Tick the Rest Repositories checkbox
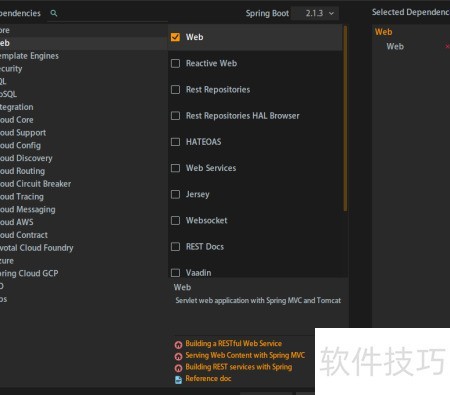450x395 pixels. click(x=175, y=89)
